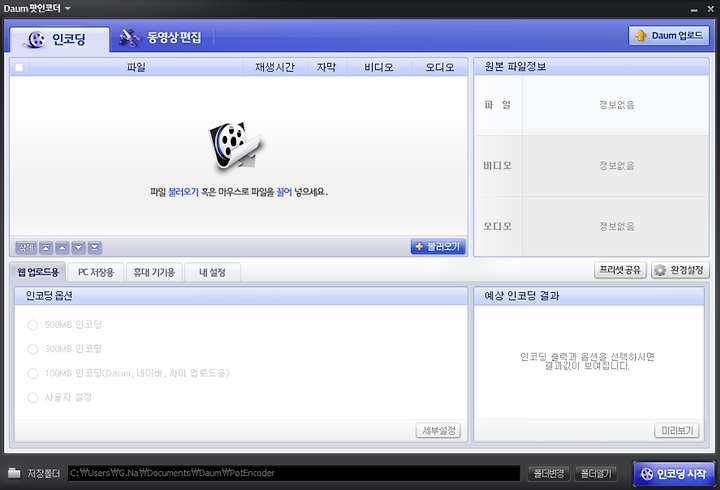
Task: Move selected file to bottom of list
Action: click(95, 248)
